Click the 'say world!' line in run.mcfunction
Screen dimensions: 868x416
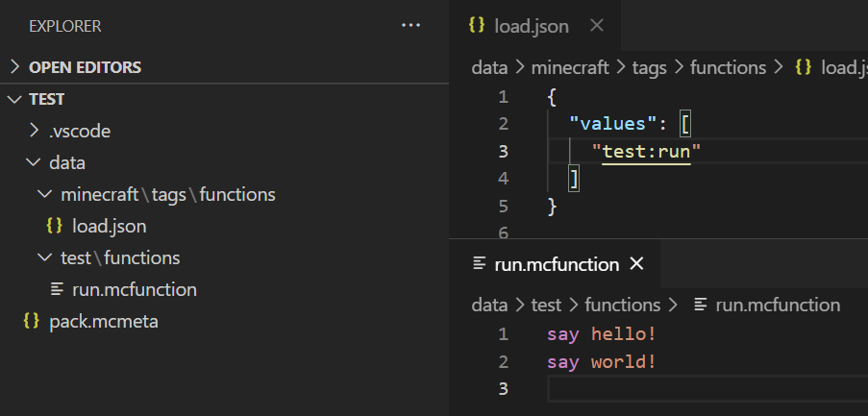click(x=602, y=362)
